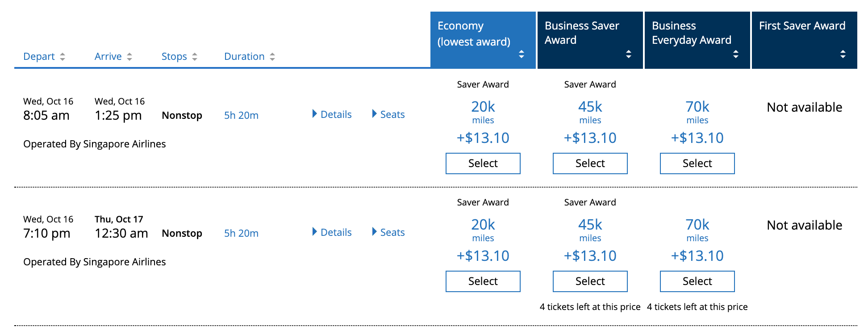Expand Seats for 7:10 pm flight

click(x=389, y=232)
